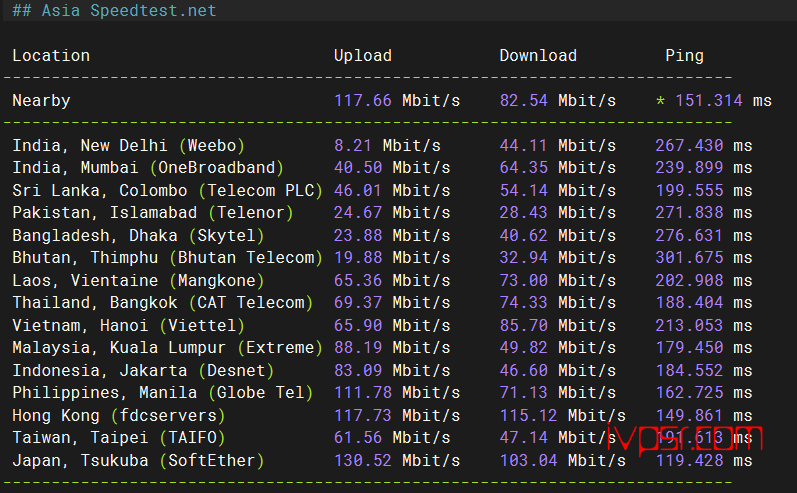Viewport: 797px width, 493px height.
Task: Click Hanoi ping value 213.053
Action: tap(689, 325)
